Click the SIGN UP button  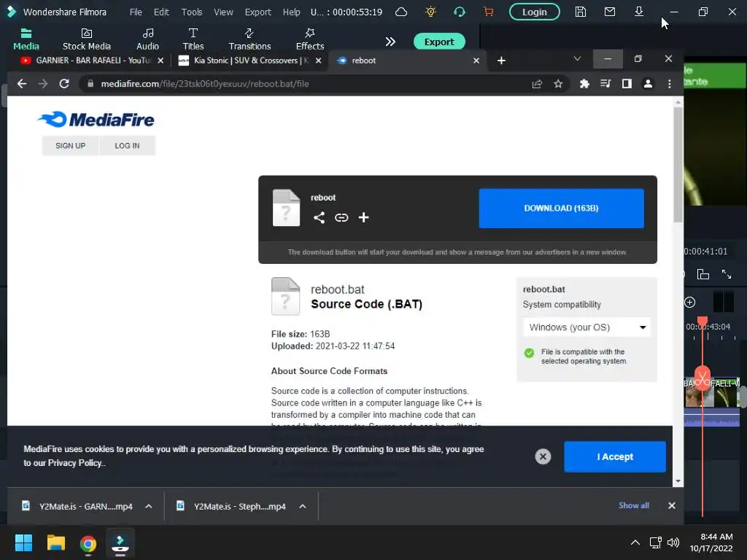click(71, 146)
